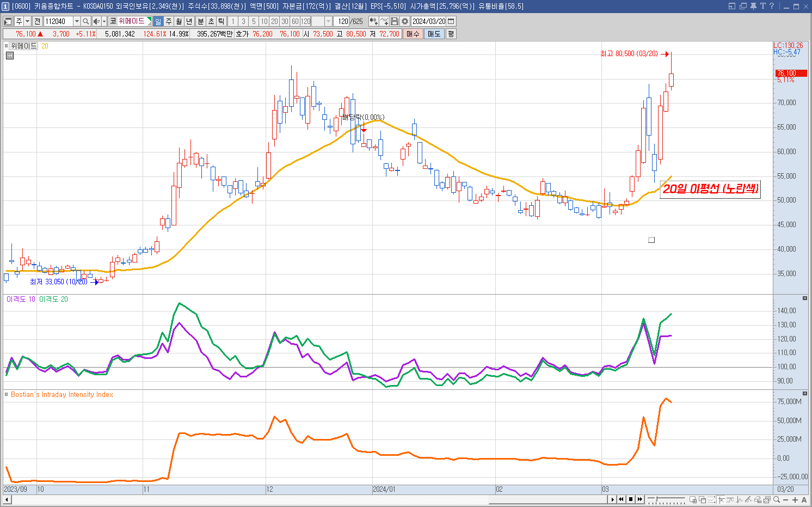This screenshot has width=812, height=507.
Task: Click the scroll-left arrow of horizontal scrollbar
Action: 7,499
